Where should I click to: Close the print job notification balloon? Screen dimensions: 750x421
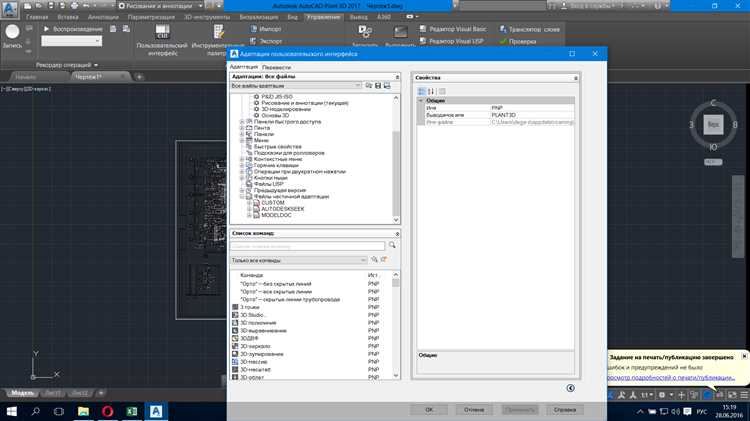pyautogui.click(x=744, y=356)
